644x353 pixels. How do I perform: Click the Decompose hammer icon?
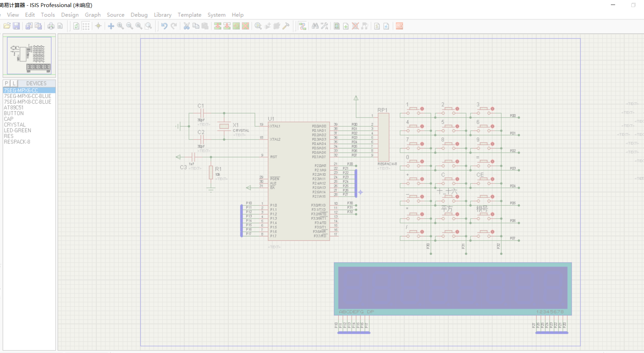[286, 26]
